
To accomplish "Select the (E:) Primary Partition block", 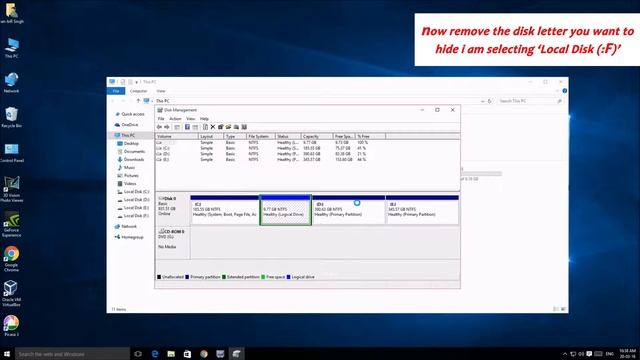I will click(x=422, y=210).
